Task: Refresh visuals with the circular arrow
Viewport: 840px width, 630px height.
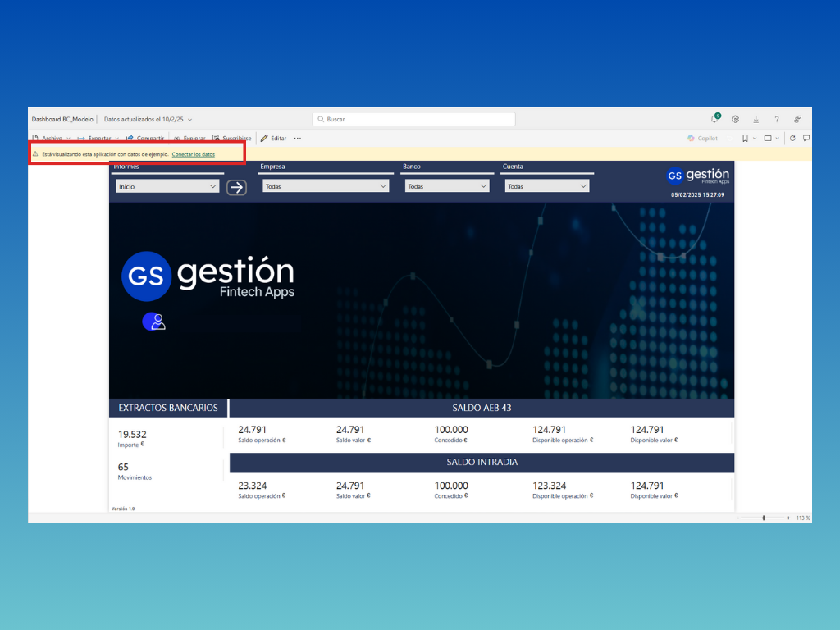Action: click(x=792, y=138)
